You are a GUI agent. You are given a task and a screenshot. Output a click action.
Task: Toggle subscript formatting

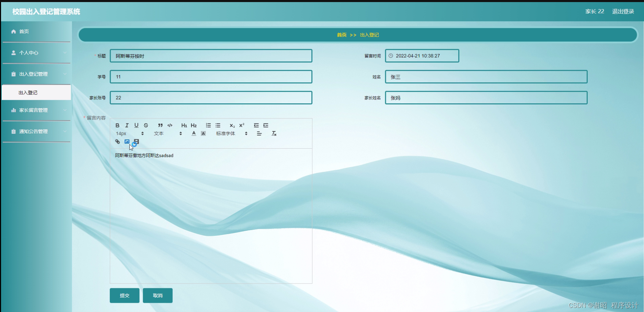232,126
